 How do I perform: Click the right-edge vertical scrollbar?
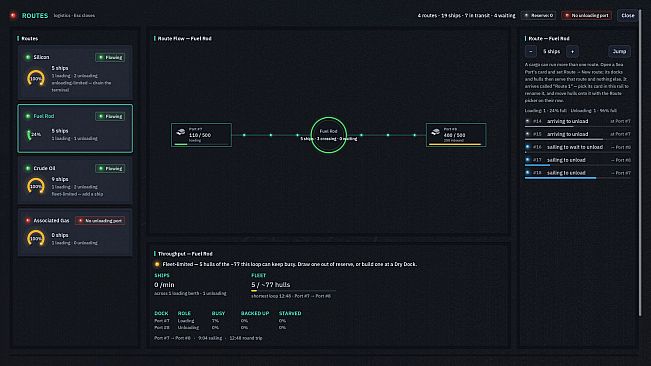pyautogui.click(x=640, y=162)
